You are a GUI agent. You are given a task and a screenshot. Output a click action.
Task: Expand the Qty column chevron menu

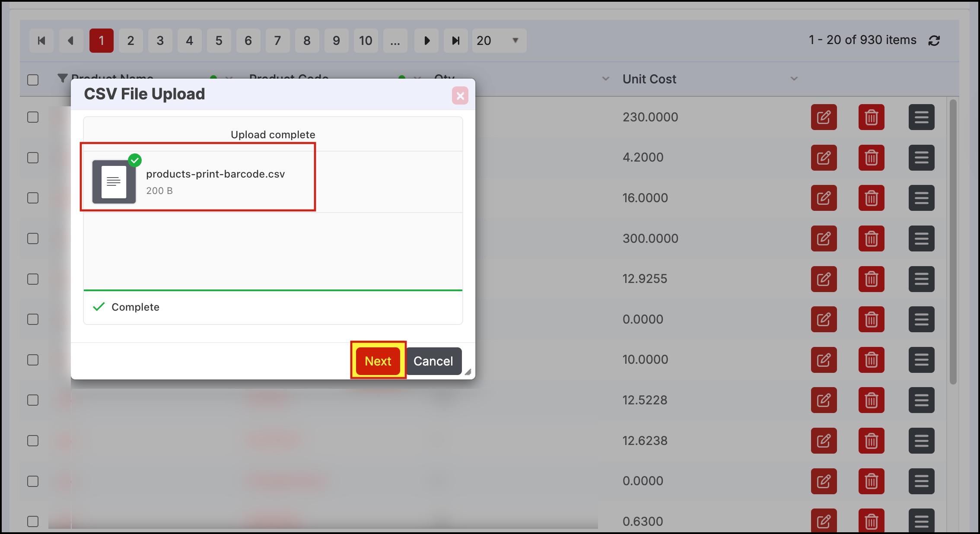[605, 79]
